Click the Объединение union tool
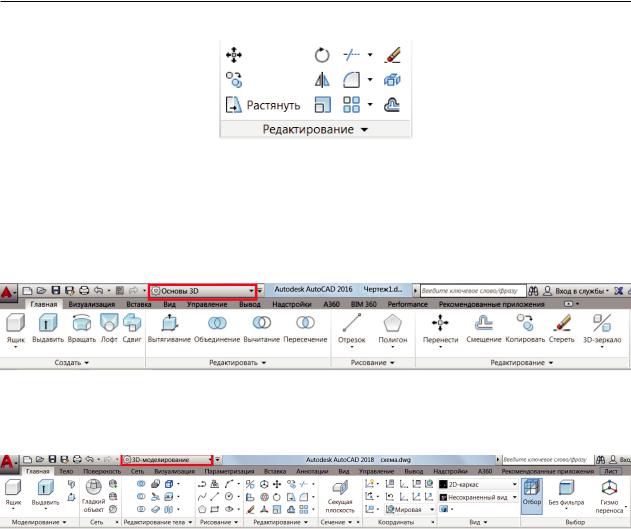 (217, 329)
